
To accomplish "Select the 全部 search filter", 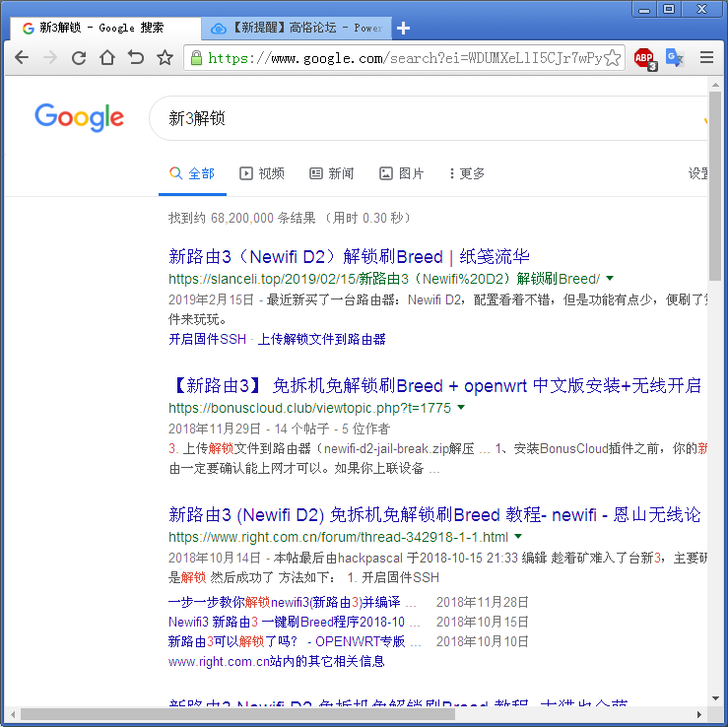I will [x=192, y=173].
